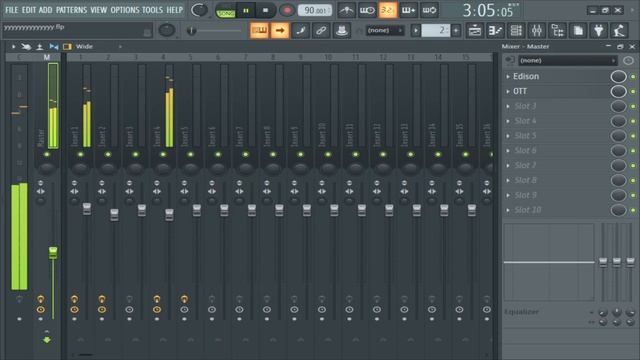The image size is (640, 360).
Task: Enable wait for input recording icon
Action: pyautogui.click(x=367, y=10)
